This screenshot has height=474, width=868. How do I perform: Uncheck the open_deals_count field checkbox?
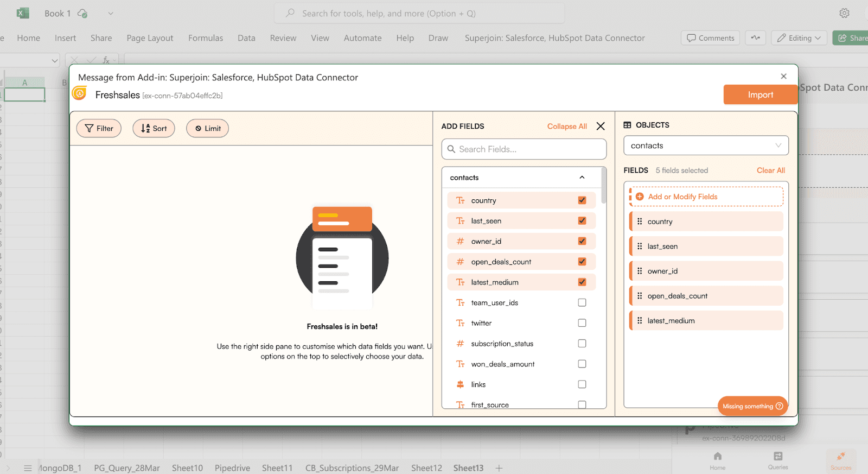tap(582, 262)
